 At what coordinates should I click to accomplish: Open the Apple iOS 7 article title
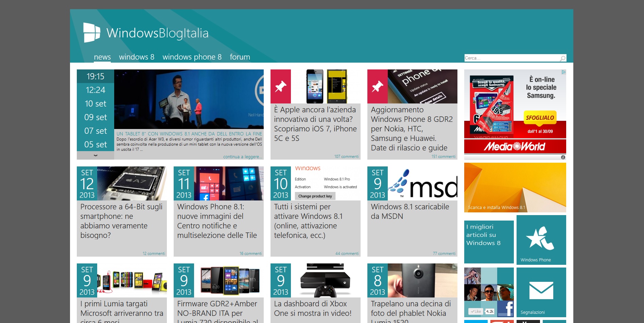pos(315,124)
